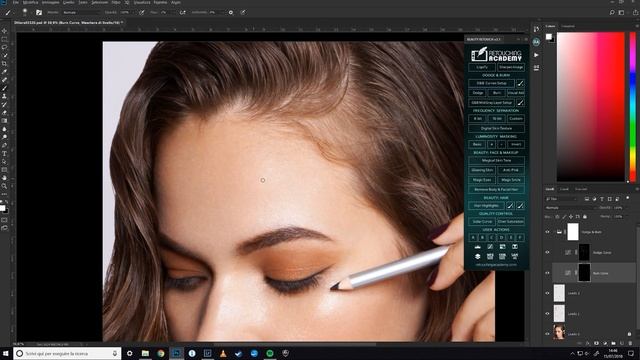This screenshot has width=640, height=360.
Task: Open the Actions play-button panel icon
Action: click(x=536, y=55)
